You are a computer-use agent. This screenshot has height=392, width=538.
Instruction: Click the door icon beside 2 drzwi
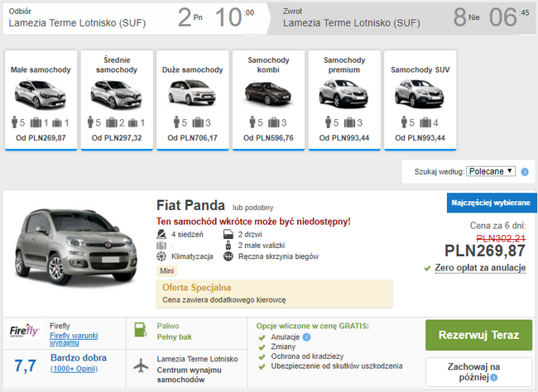click(228, 235)
